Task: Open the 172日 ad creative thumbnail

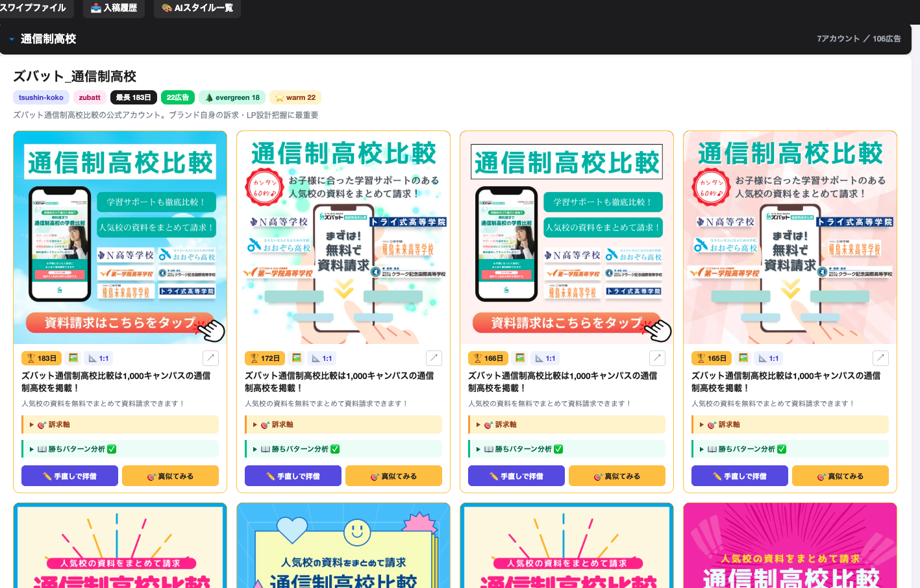Action: pyautogui.click(x=343, y=238)
